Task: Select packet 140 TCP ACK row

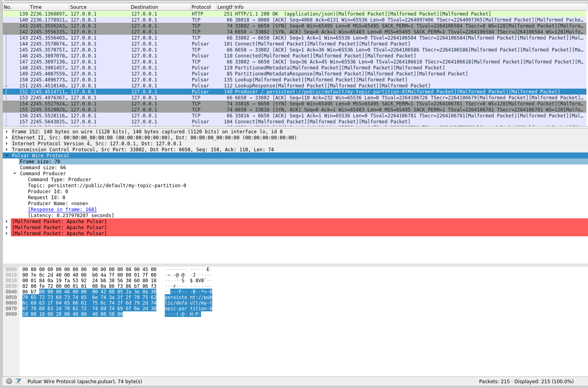Action: (x=294, y=20)
